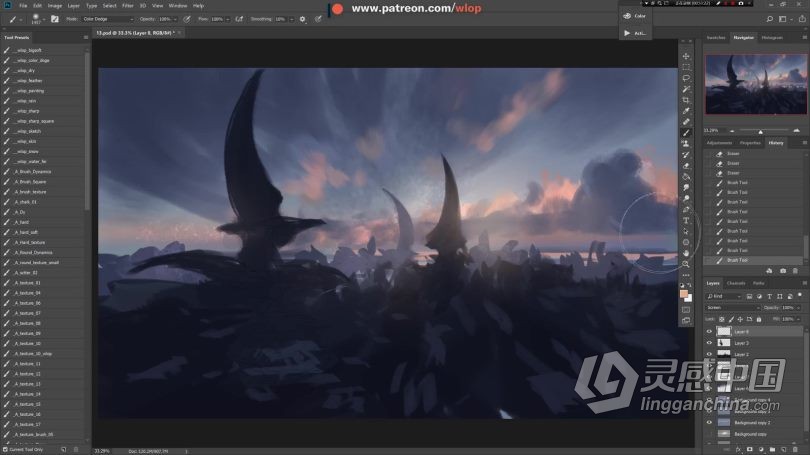This screenshot has height=455, width=810.
Task: Open smoothing options gear
Action: tap(303, 19)
